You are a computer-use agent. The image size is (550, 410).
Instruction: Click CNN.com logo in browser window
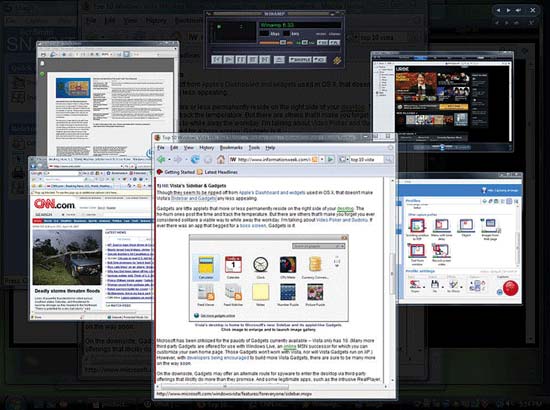click(x=54, y=204)
